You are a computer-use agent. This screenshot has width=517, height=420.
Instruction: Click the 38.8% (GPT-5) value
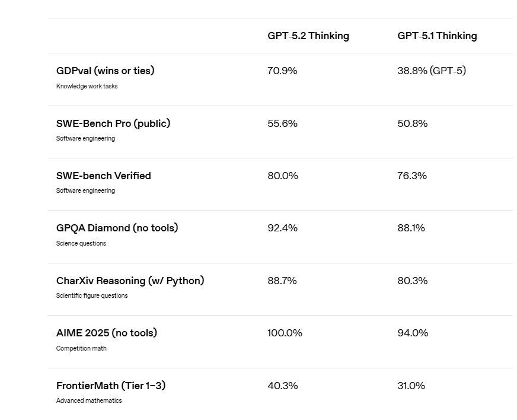pos(432,71)
